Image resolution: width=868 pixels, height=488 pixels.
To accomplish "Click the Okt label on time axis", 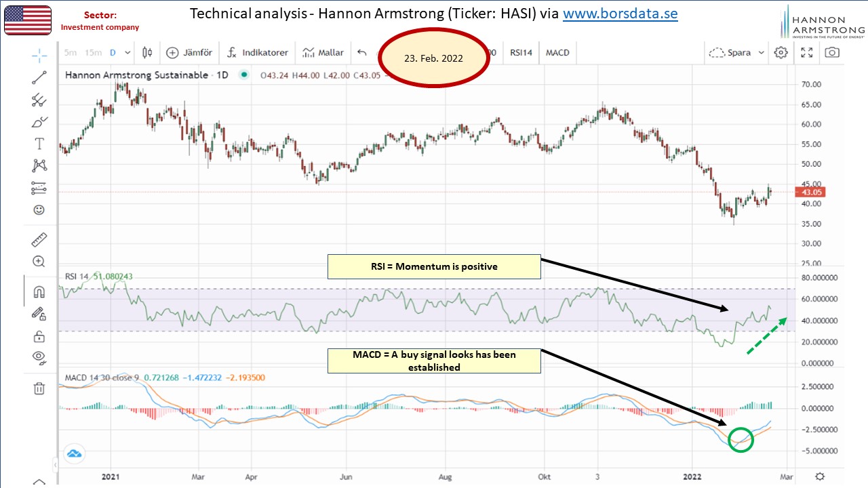I will point(543,476).
